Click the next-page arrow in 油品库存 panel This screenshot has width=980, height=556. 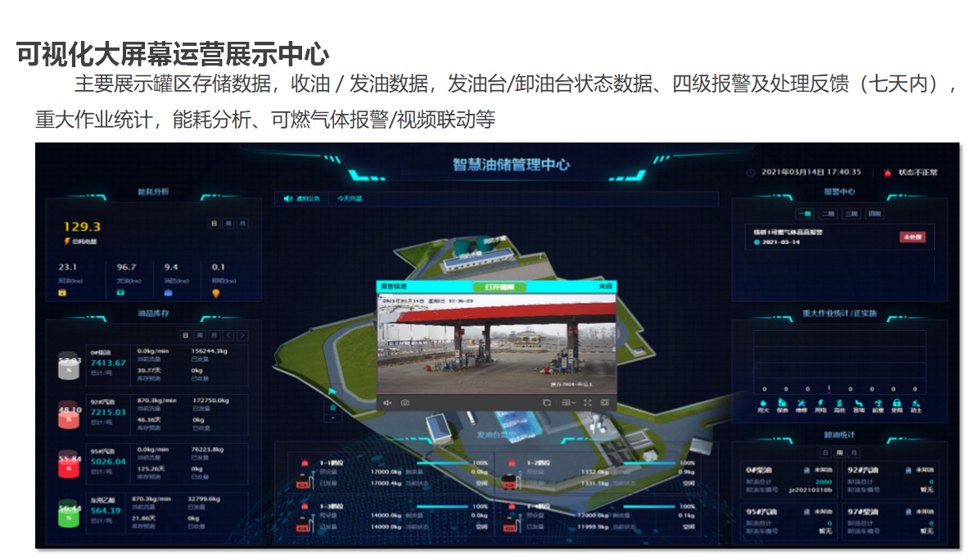(x=242, y=335)
